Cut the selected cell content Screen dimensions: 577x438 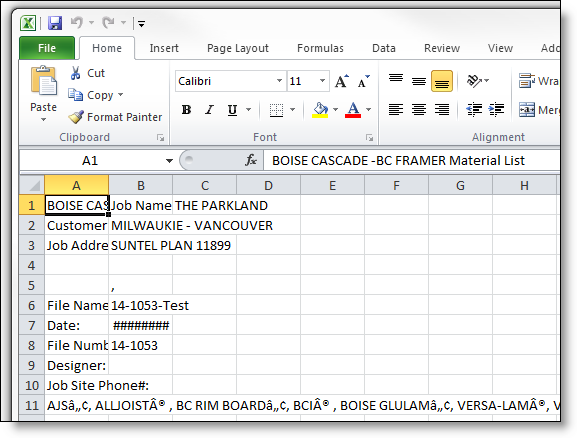[87, 73]
